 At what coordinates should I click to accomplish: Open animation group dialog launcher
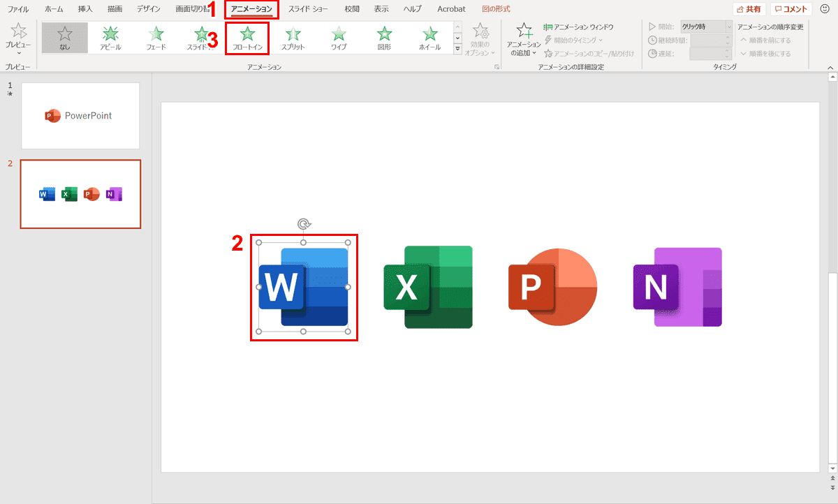coord(497,67)
